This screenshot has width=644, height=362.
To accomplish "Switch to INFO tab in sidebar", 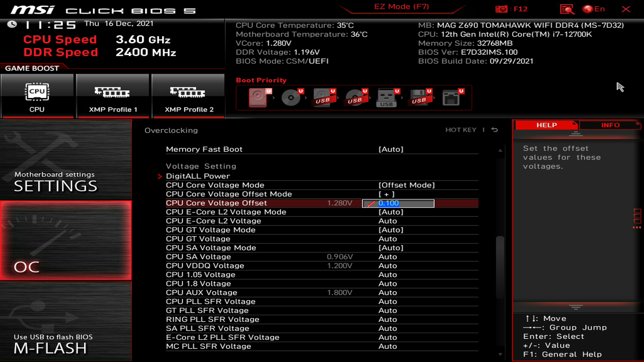I will 610,125.
